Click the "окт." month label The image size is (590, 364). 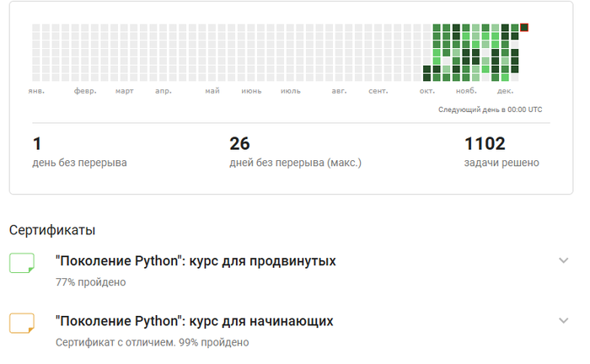tap(427, 91)
